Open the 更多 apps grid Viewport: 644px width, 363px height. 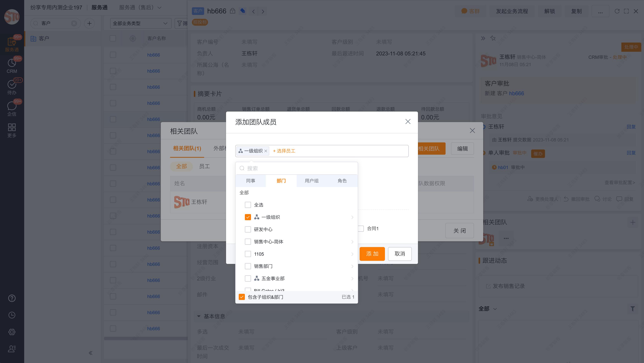point(12,130)
